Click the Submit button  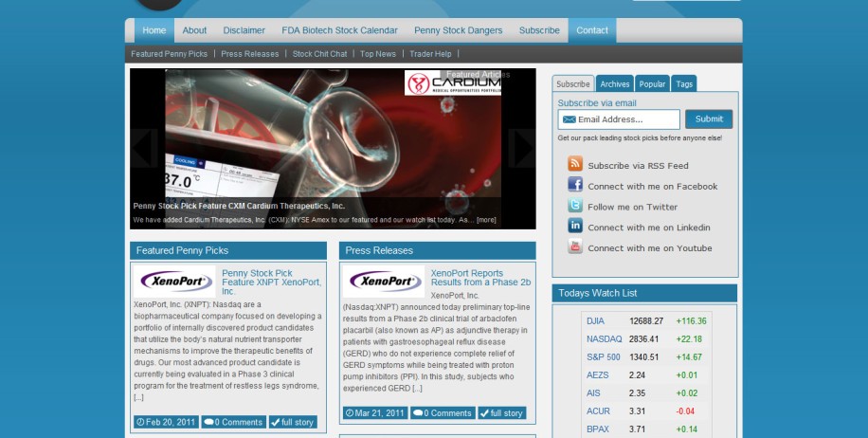[709, 119]
